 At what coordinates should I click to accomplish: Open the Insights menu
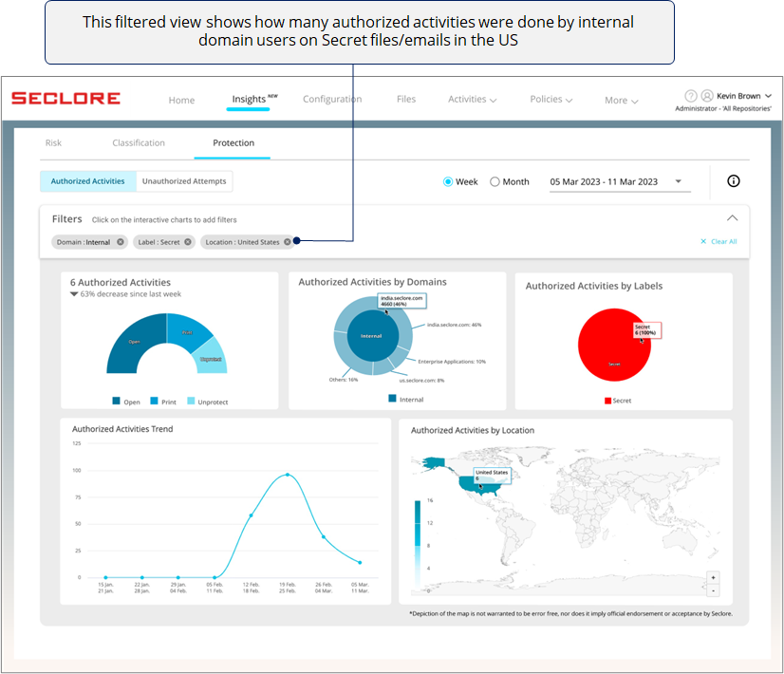(x=249, y=99)
